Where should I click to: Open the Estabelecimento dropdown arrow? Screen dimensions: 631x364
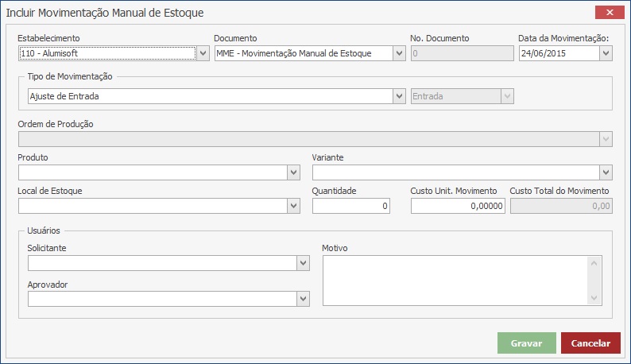point(202,53)
